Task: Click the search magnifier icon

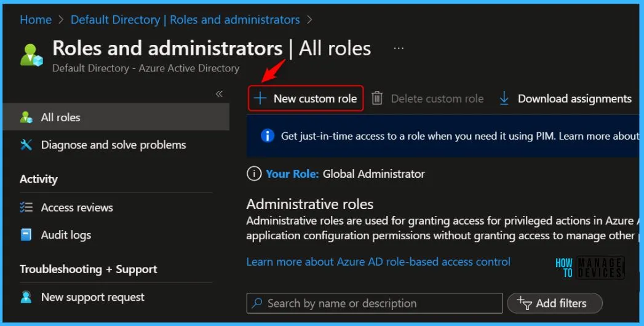Action: (257, 303)
